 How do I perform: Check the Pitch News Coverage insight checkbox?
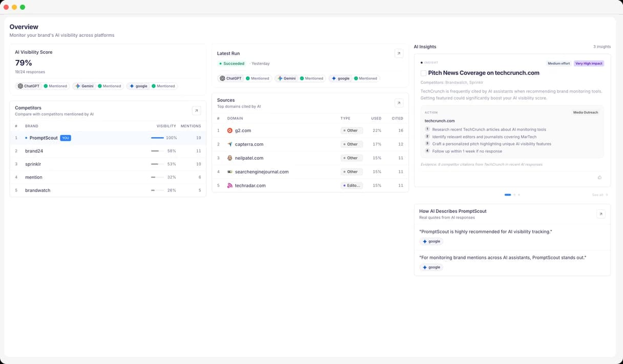tap(423, 73)
